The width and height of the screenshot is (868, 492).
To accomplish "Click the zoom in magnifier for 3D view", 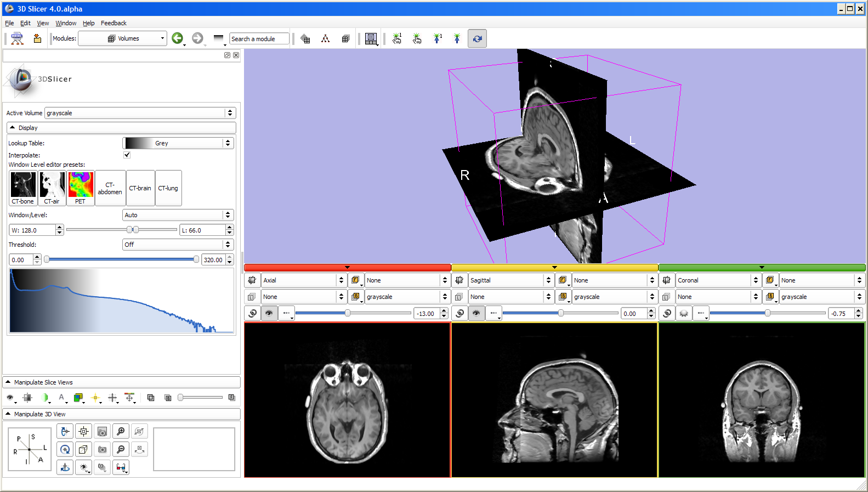I will (121, 432).
